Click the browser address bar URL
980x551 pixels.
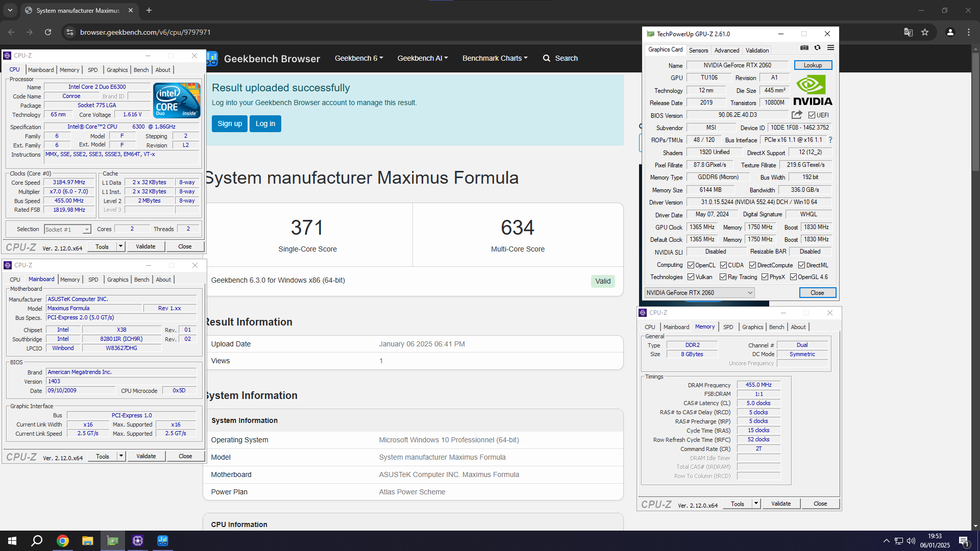click(x=145, y=32)
